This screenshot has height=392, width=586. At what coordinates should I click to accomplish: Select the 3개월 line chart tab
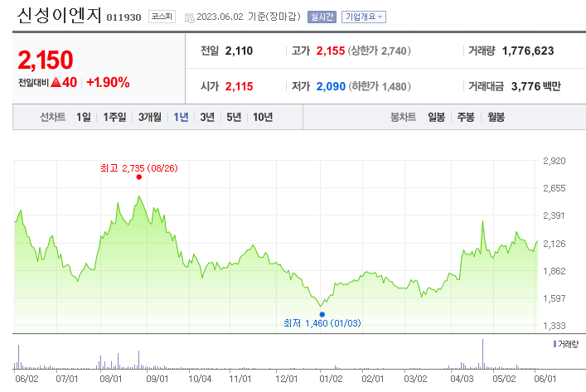pos(150,117)
